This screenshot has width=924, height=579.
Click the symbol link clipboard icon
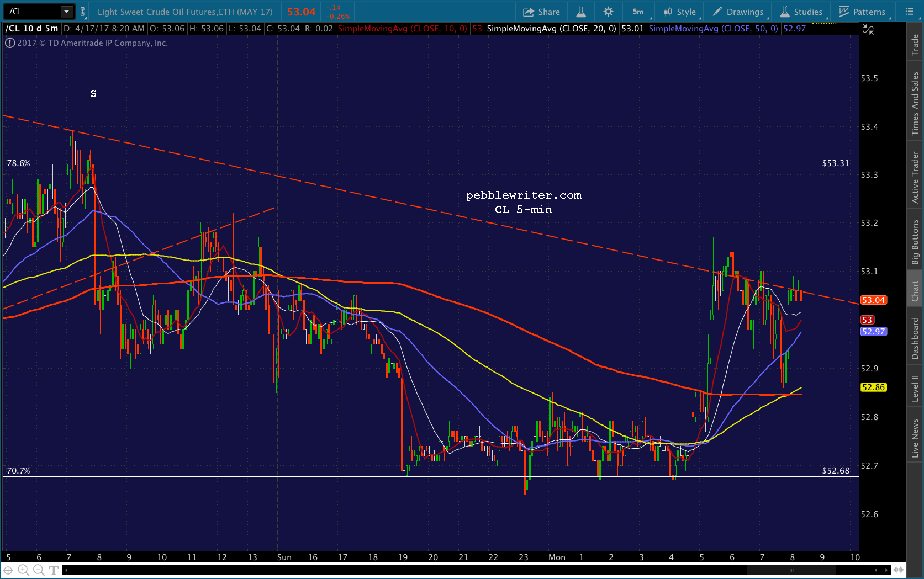click(x=82, y=12)
